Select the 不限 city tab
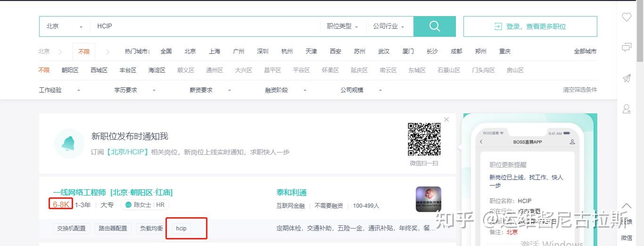This screenshot has width=644, height=246. tap(84, 51)
